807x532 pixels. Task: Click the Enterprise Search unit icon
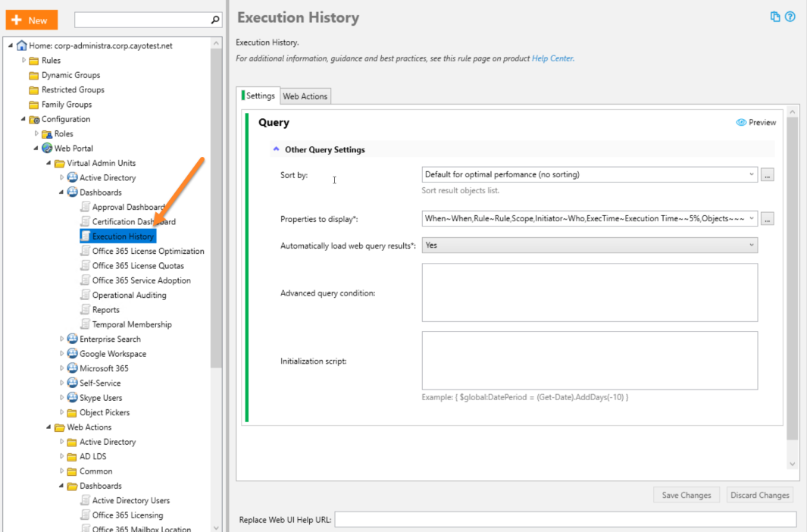[x=72, y=339]
